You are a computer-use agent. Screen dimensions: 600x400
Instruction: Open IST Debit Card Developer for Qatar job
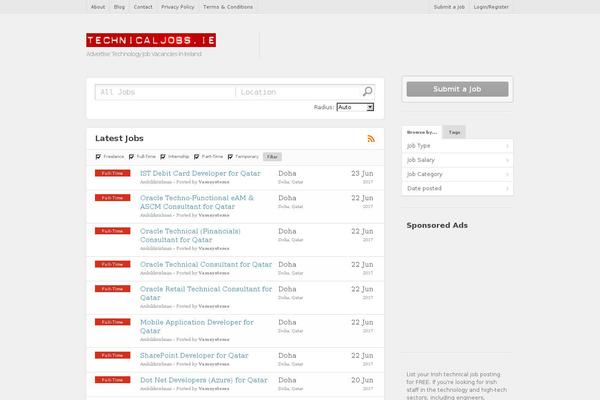[x=200, y=173]
